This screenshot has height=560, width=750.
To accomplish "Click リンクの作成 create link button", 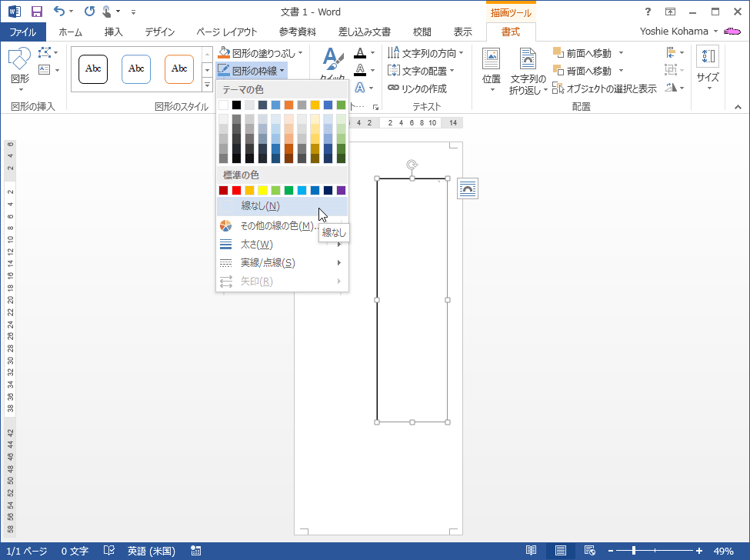I will tap(417, 88).
